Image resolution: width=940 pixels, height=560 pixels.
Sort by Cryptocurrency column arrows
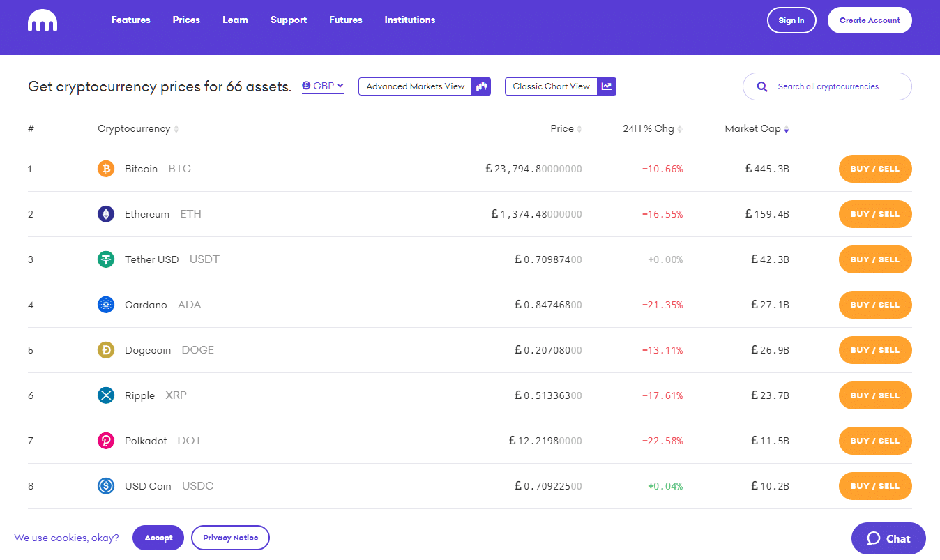(x=176, y=129)
